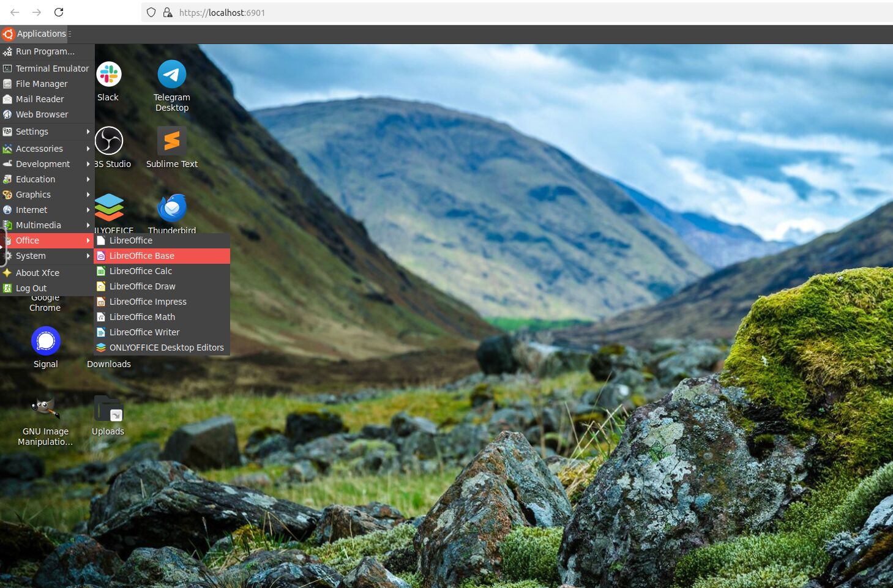Select Log Out from Applications menu
This screenshot has width=893, height=588.
click(x=31, y=288)
